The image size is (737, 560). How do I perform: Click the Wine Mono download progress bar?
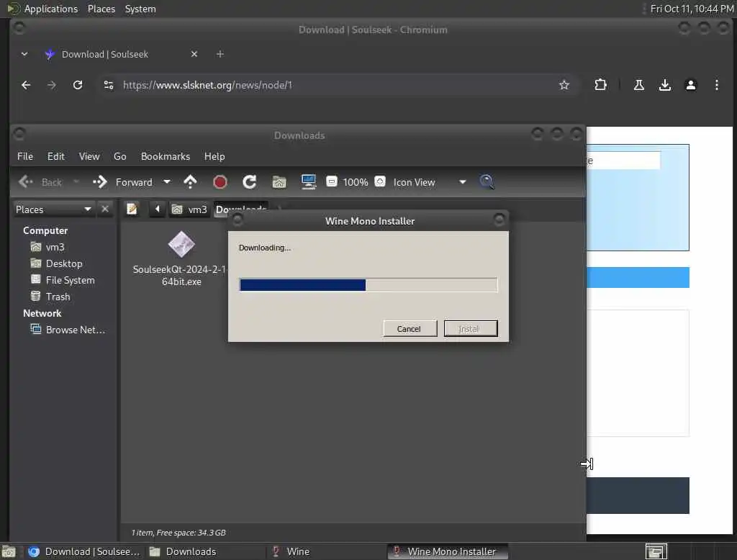[368, 285]
